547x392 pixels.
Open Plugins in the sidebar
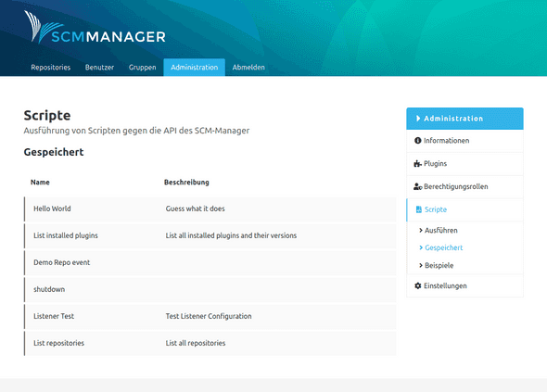pos(464,164)
